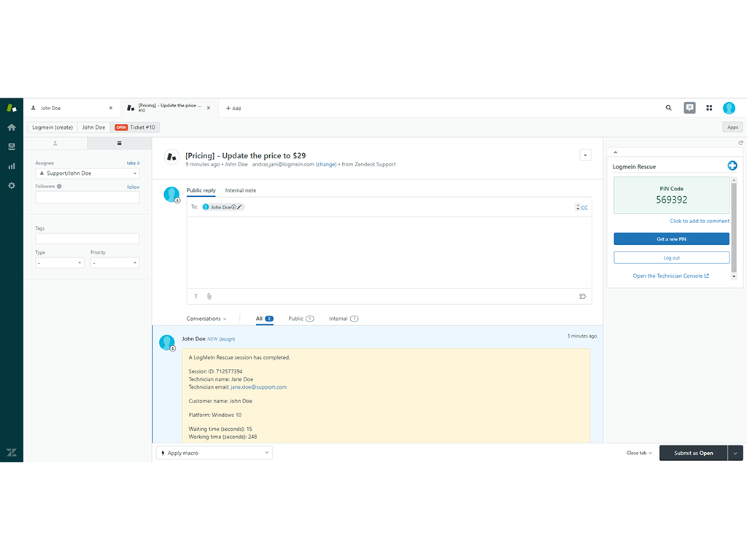Open the Reporting bar chart icon

pos(12,166)
